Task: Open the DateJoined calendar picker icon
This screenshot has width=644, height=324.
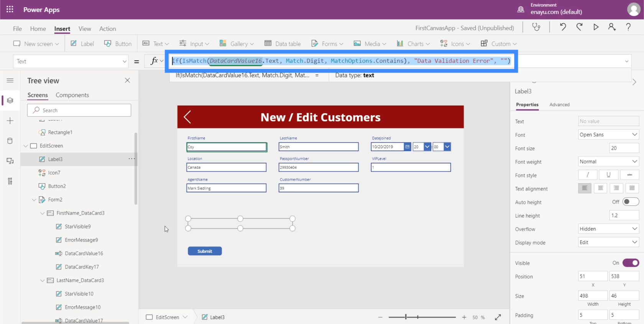Action: tap(407, 147)
